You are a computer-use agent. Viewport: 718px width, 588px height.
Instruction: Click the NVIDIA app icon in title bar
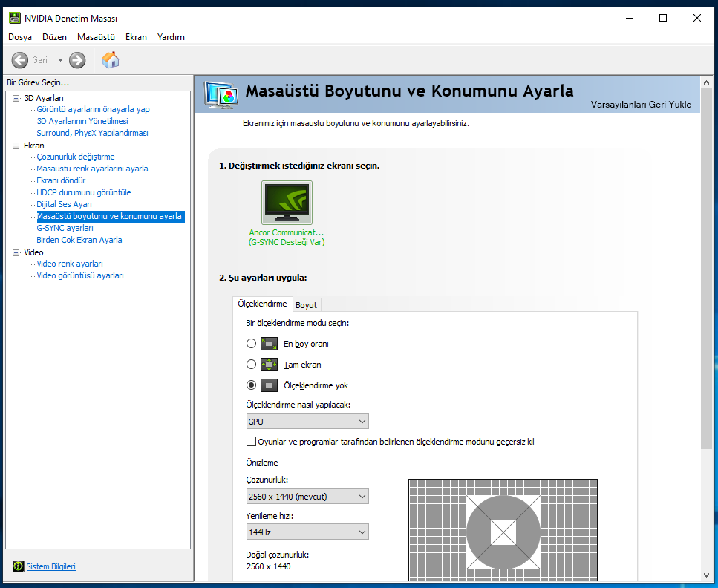click(x=15, y=18)
